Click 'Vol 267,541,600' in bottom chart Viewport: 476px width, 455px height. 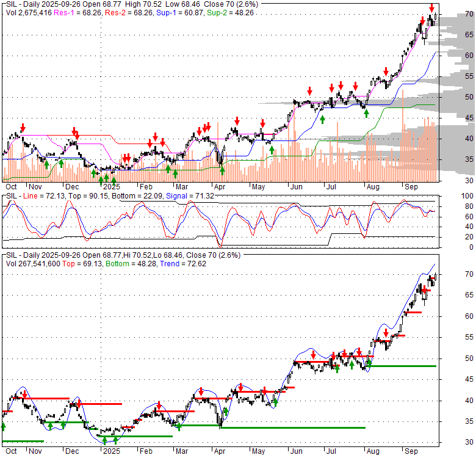(x=33, y=264)
